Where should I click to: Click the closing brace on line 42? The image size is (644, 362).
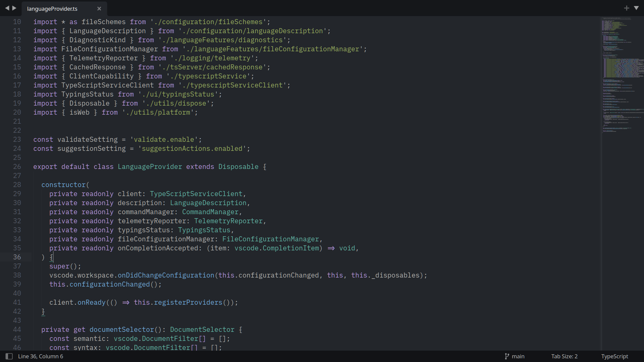43,311
